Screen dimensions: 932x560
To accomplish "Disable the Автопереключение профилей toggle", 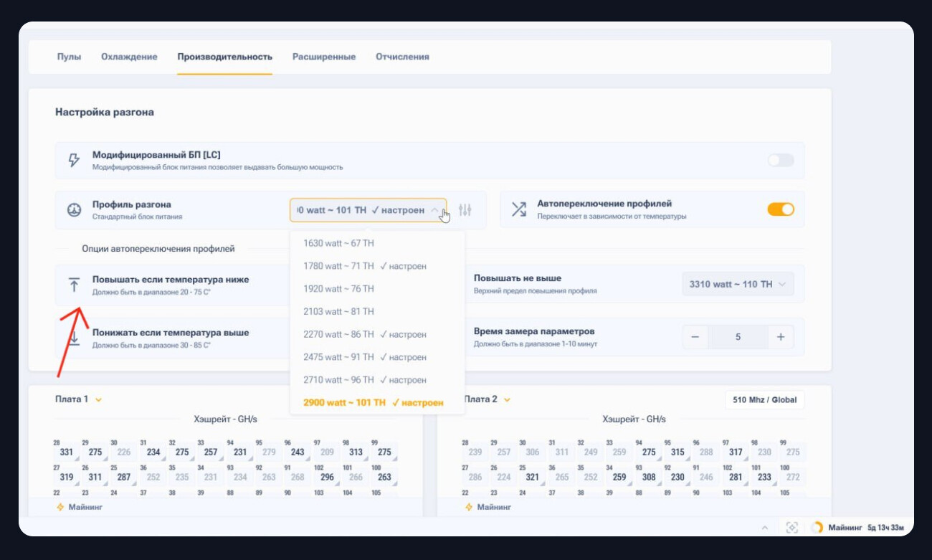I will [x=780, y=209].
